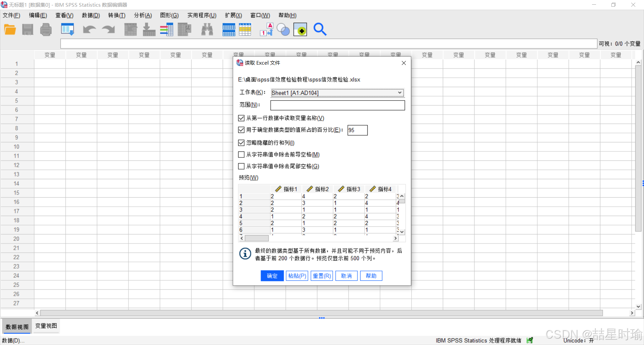Click the preview scroll right arrow
The width and height of the screenshot is (644, 345).
click(396, 238)
